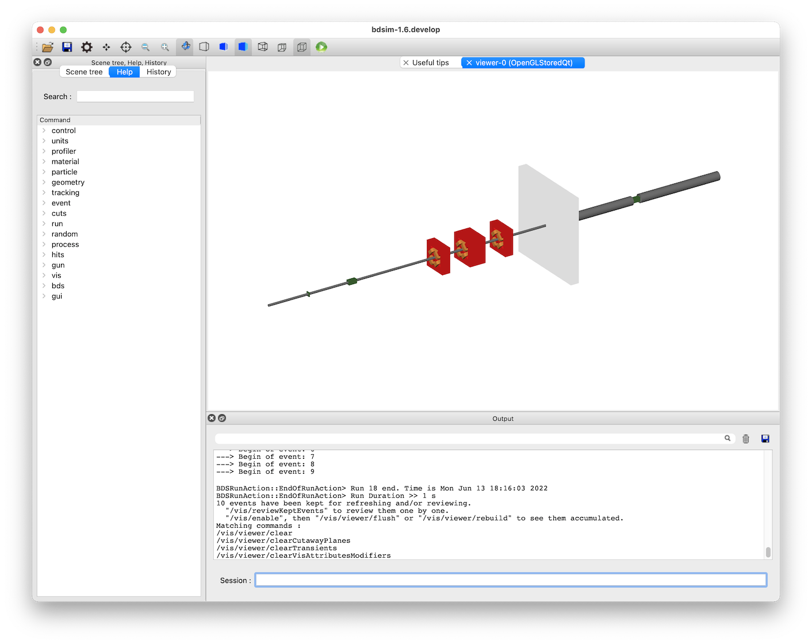Expand the cuts command group

44,213
